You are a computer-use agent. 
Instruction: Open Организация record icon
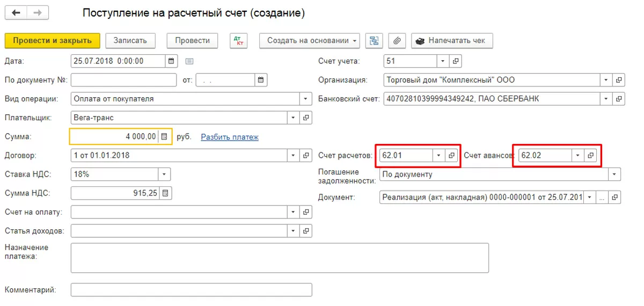[619, 80]
